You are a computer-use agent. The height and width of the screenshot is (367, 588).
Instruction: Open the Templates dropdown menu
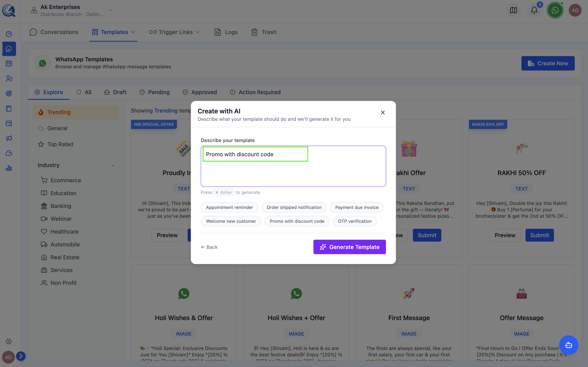coord(113,32)
